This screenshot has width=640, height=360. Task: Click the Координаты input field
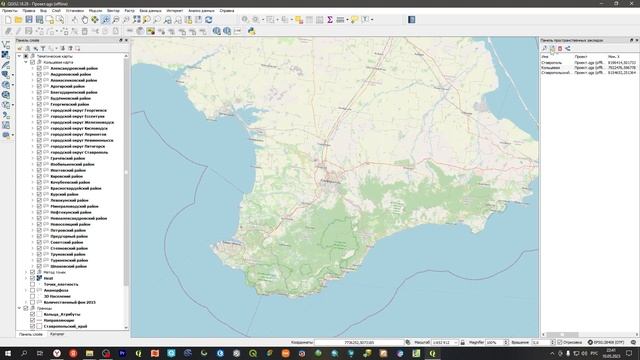point(359,342)
